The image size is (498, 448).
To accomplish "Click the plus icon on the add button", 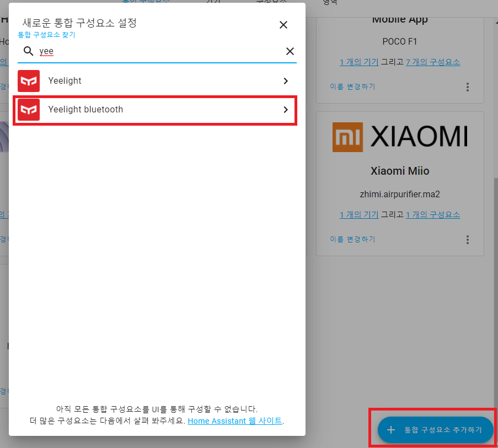I will point(391,430).
